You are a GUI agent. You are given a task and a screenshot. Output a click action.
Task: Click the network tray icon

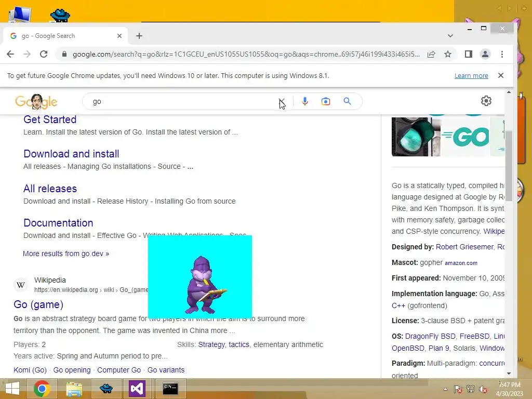[x=471, y=389]
